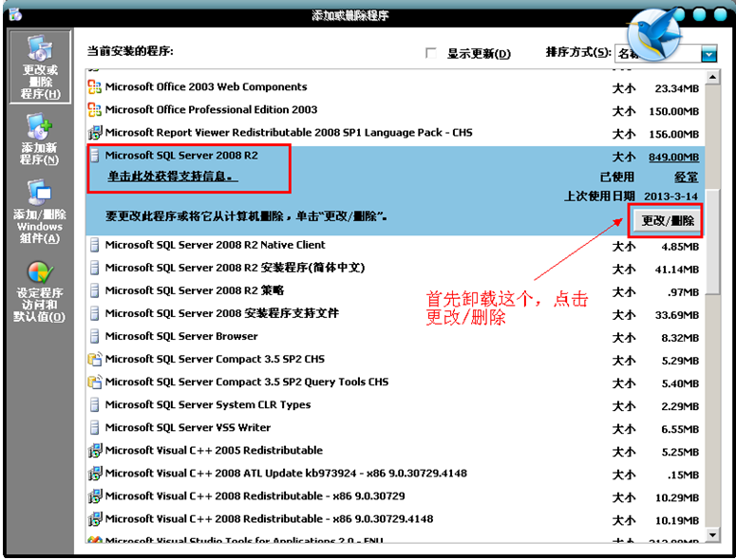Click Microsoft Office Professional Edition 2003 icon

(94, 110)
